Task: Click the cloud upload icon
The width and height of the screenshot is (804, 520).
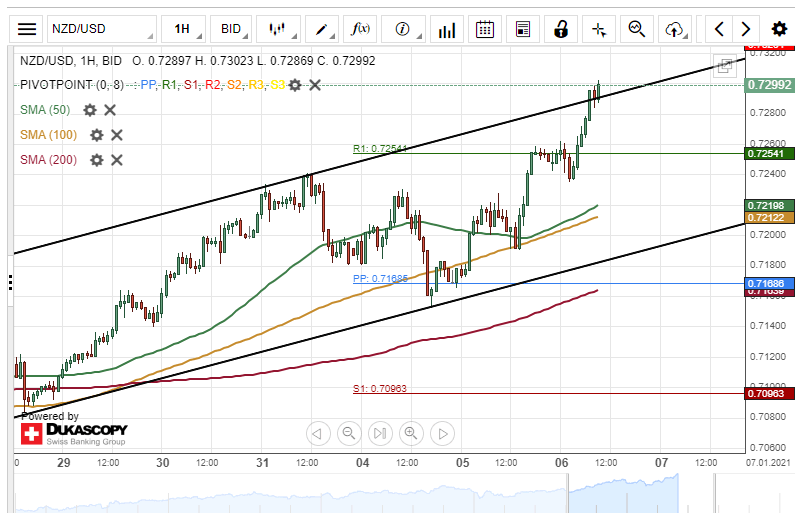Action: [677, 29]
